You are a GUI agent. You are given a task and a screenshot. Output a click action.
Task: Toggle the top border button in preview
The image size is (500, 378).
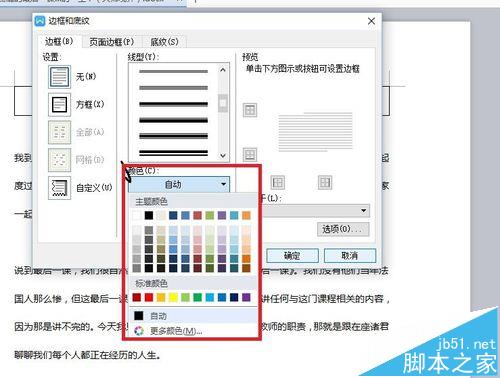click(x=250, y=110)
